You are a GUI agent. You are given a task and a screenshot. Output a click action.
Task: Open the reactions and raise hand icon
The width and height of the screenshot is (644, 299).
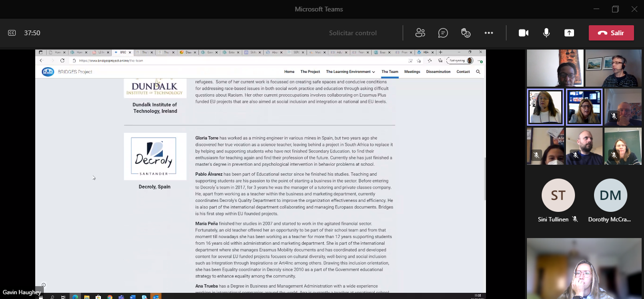(x=466, y=33)
